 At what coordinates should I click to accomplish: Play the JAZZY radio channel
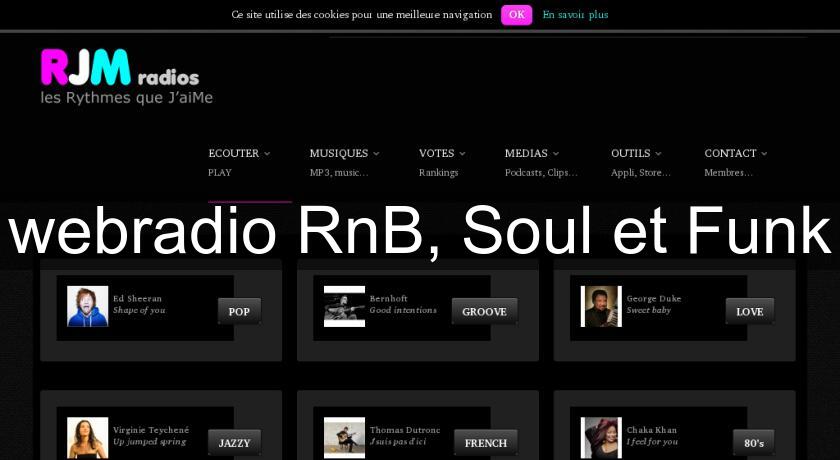click(234, 442)
